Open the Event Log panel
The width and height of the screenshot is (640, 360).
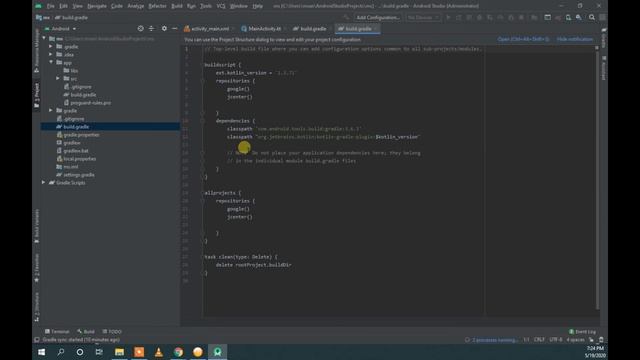pyautogui.click(x=582, y=331)
